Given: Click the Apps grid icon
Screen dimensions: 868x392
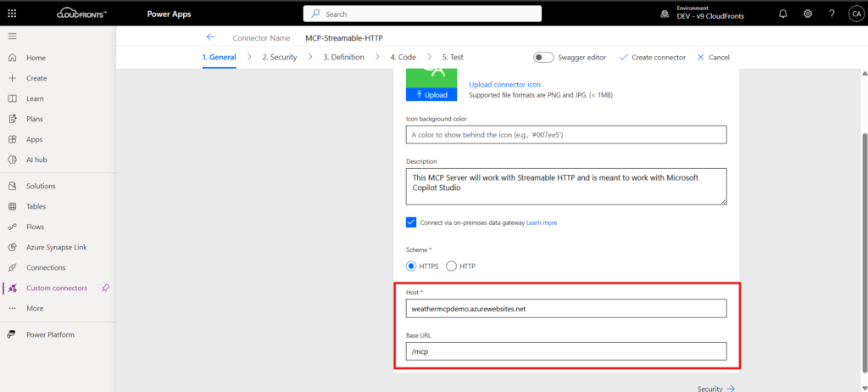Looking at the screenshot, I should [12, 139].
